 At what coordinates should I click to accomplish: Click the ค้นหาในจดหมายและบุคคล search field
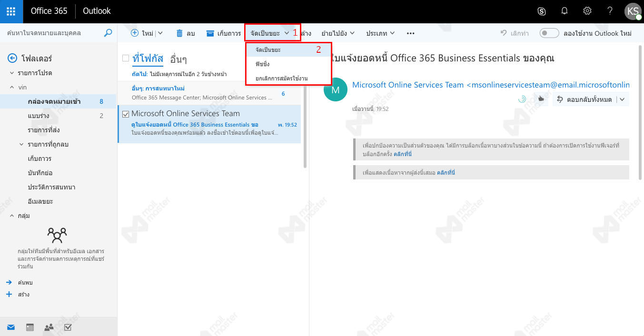point(52,33)
